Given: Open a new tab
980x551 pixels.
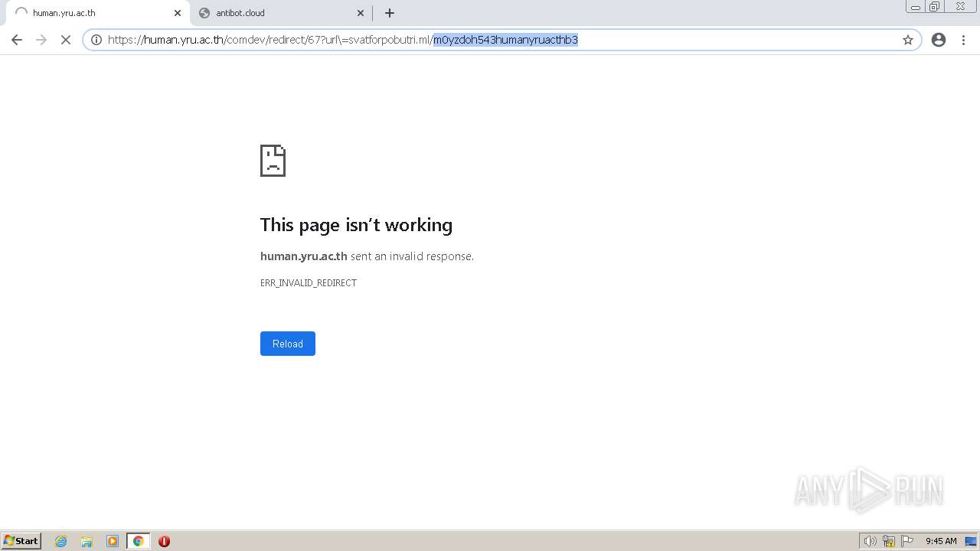Looking at the screenshot, I should point(390,13).
